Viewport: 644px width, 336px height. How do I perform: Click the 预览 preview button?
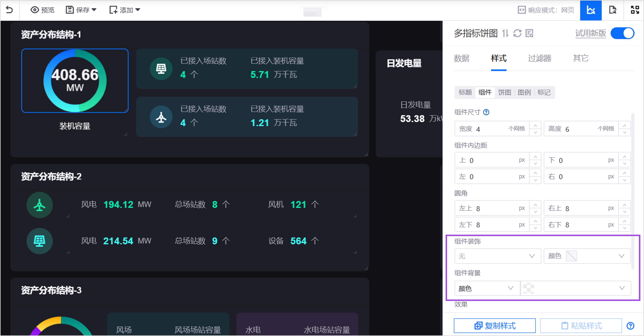(x=43, y=10)
